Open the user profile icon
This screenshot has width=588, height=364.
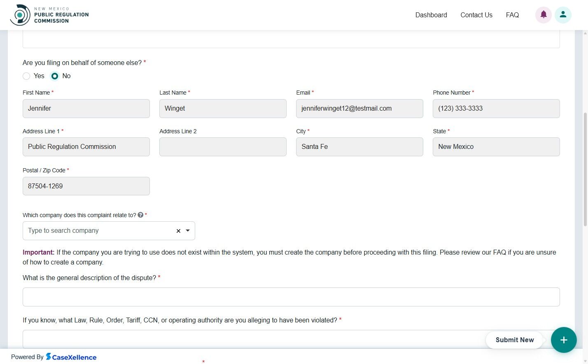(x=563, y=15)
